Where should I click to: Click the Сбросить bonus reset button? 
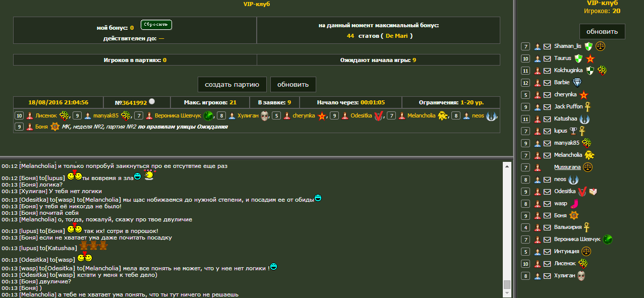click(x=156, y=25)
